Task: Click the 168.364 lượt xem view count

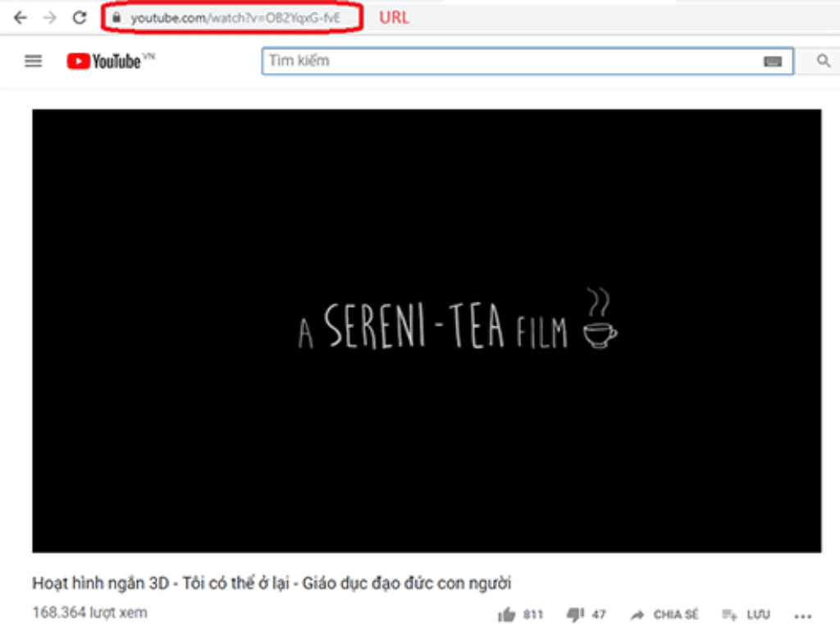Action: pyautogui.click(x=90, y=613)
